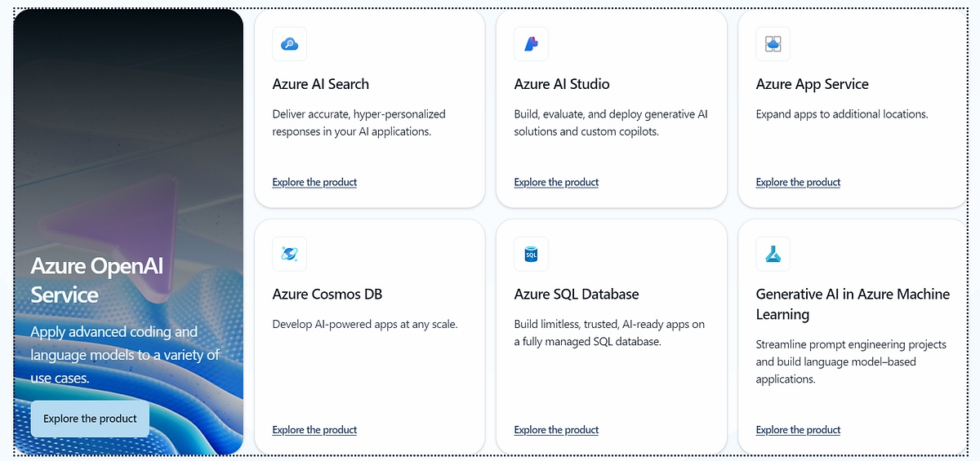Click the Azure SQL Database icon
The image size is (980, 461).
531,254
